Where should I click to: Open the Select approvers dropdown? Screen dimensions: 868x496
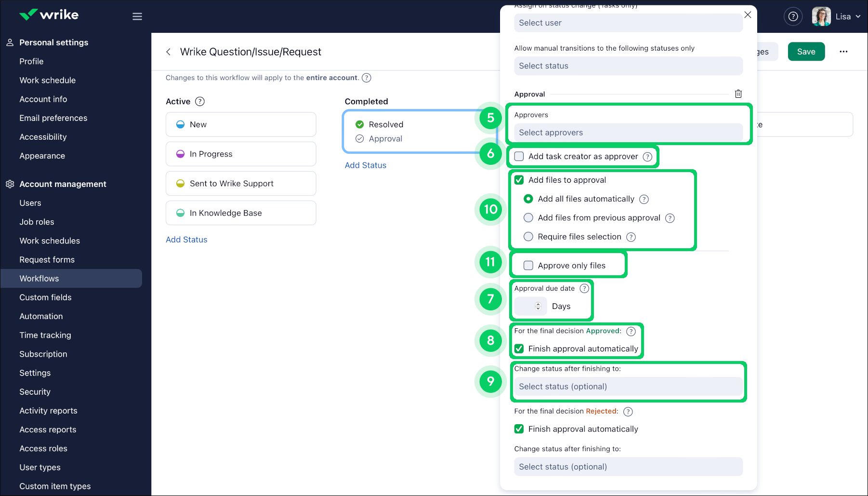[628, 133]
